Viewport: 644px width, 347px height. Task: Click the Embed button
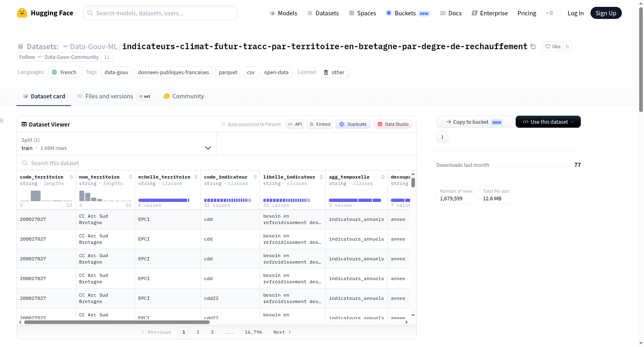(320, 124)
